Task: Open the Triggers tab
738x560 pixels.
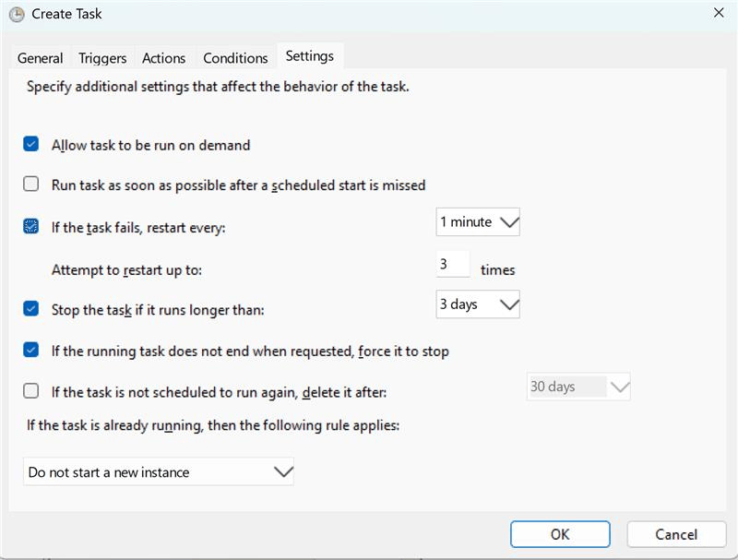Action: pyautogui.click(x=102, y=58)
